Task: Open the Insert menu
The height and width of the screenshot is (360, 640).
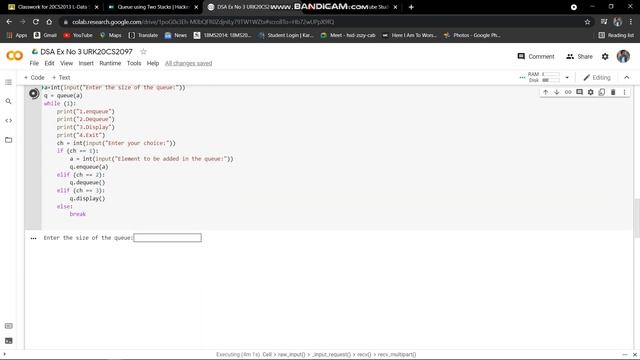Action: 86,63
